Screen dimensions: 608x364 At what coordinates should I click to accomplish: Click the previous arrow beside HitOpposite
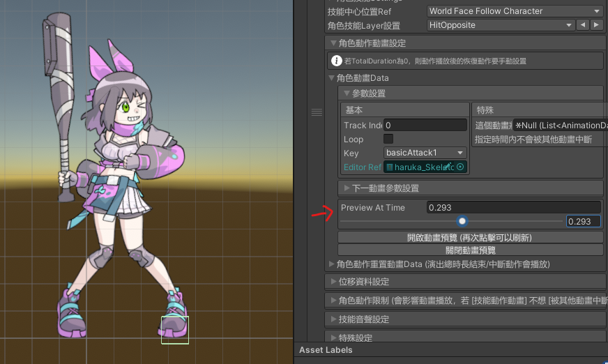pos(583,25)
